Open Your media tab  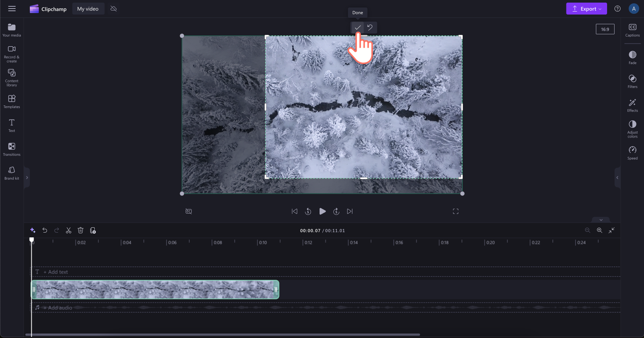click(x=12, y=30)
